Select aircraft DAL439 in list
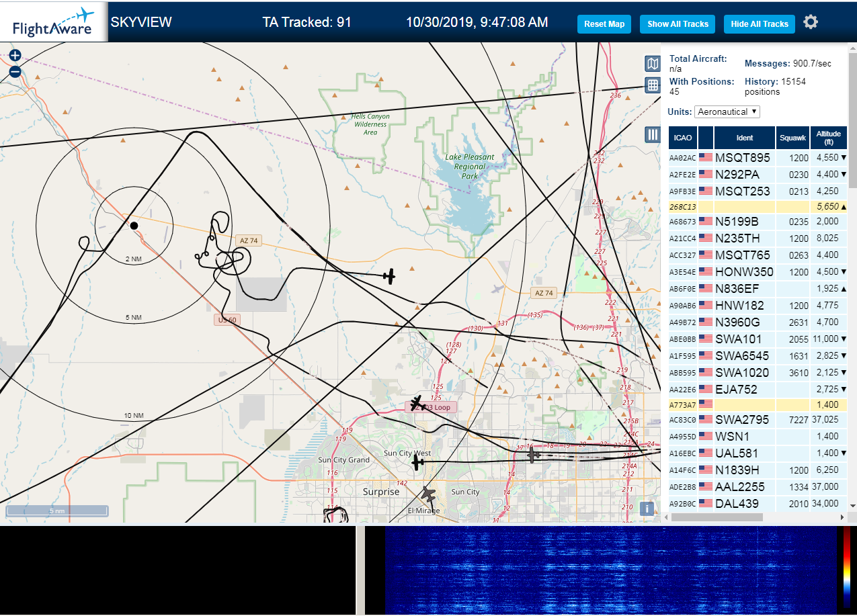Screen dimensions: 857x616 (x=758, y=503)
